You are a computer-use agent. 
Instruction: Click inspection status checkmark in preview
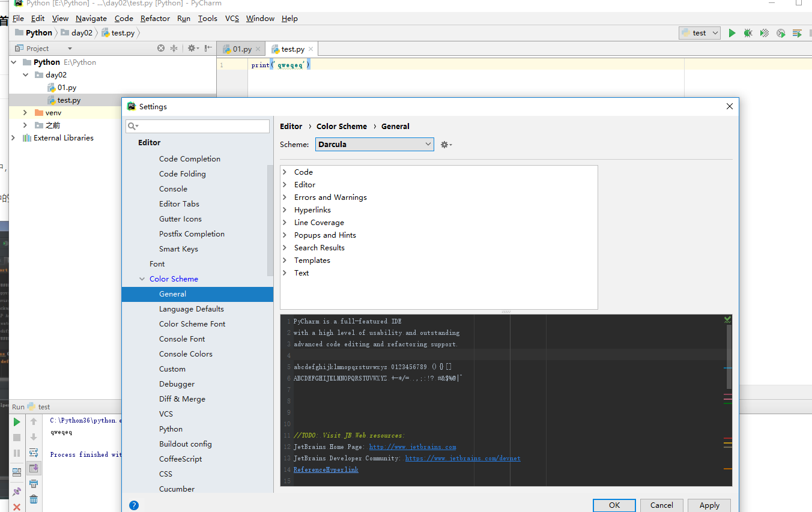pyautogui.click(x=727, y=320)
